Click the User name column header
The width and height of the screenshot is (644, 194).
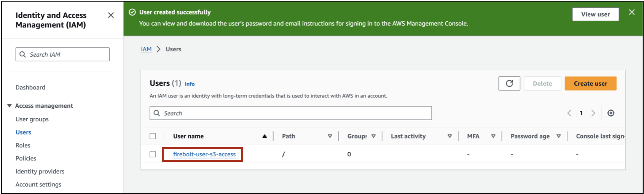point(188,136)
